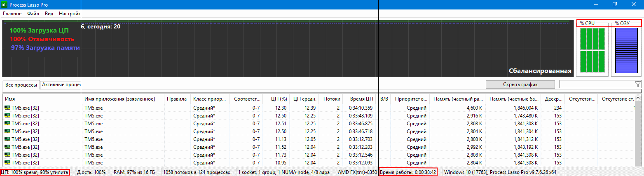The image size is (644, 176).
Task: Click TM5.exe icon in the 12.30 CPU row
Action: click(x=7, y=108)
